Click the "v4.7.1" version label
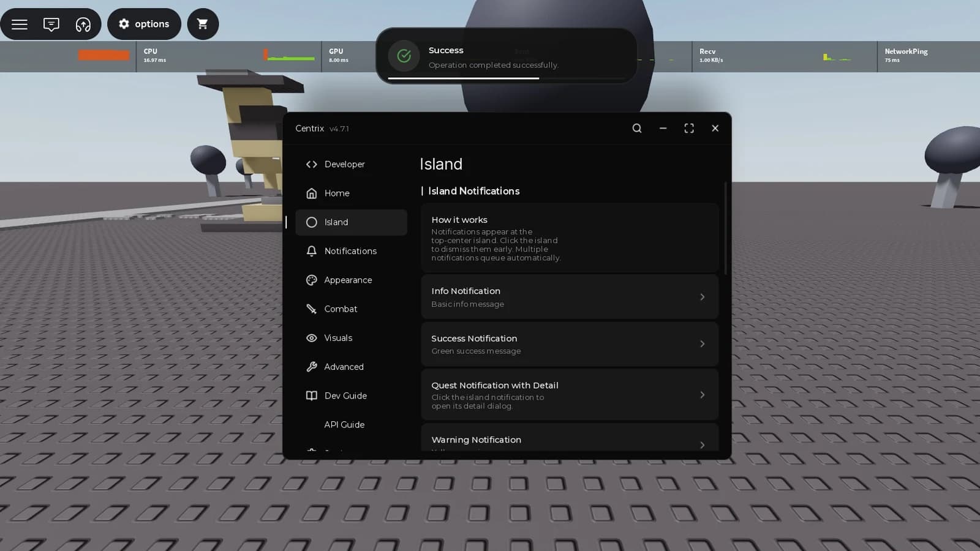The width and height of the screenshot is (980, 551). 339,129
